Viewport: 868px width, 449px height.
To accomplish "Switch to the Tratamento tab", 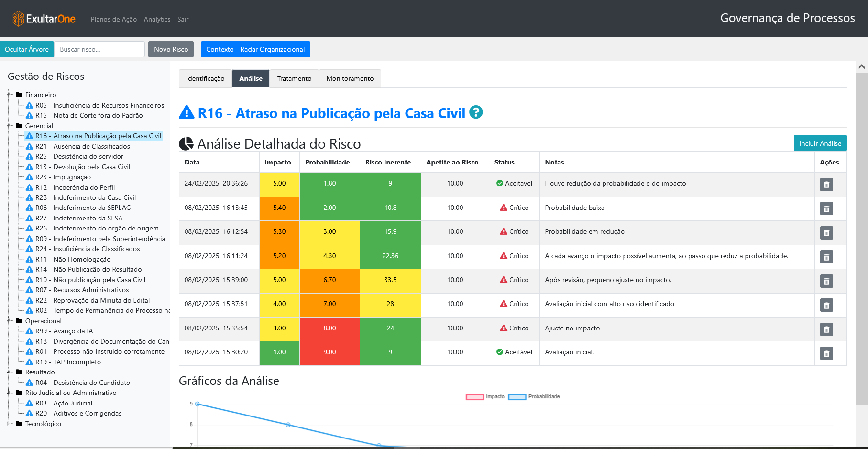I will 294,78.
